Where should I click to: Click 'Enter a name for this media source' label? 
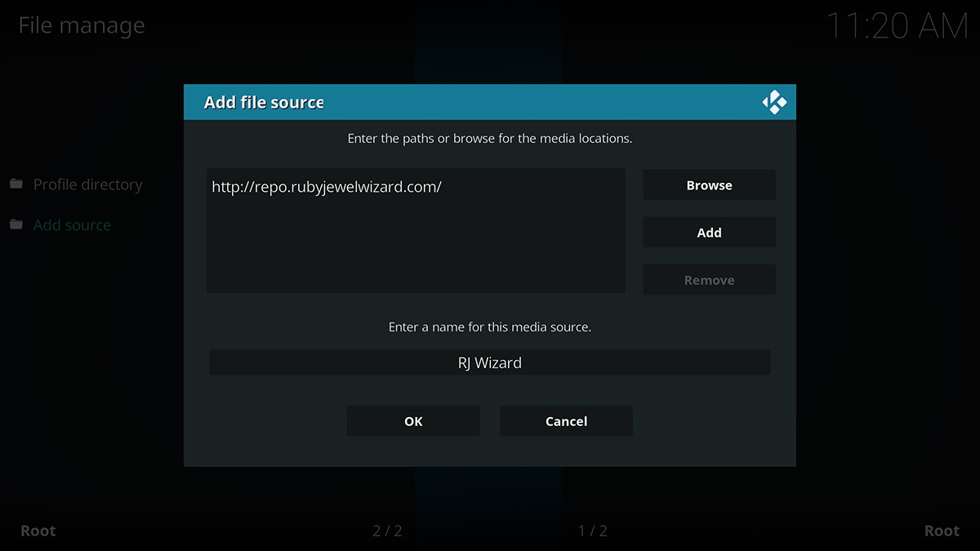tap(490, 327)
